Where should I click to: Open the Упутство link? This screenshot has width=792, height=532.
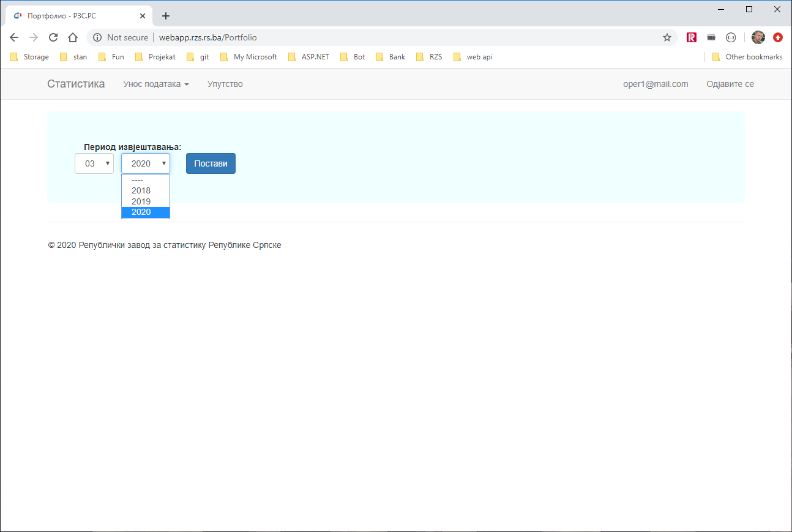(x=225, y=84)
